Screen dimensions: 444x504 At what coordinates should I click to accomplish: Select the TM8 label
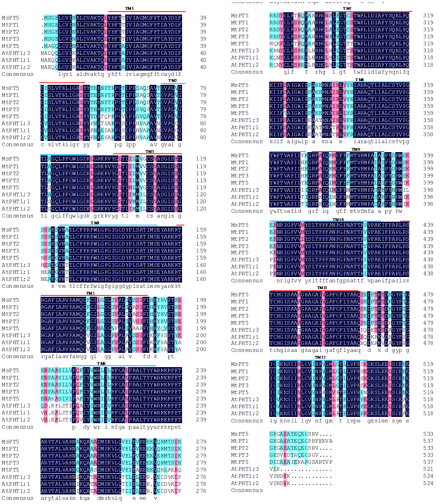point(359,80)
